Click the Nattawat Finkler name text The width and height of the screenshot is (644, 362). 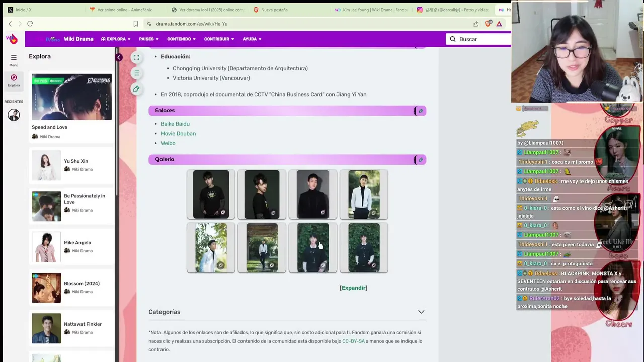coord(83,324)
